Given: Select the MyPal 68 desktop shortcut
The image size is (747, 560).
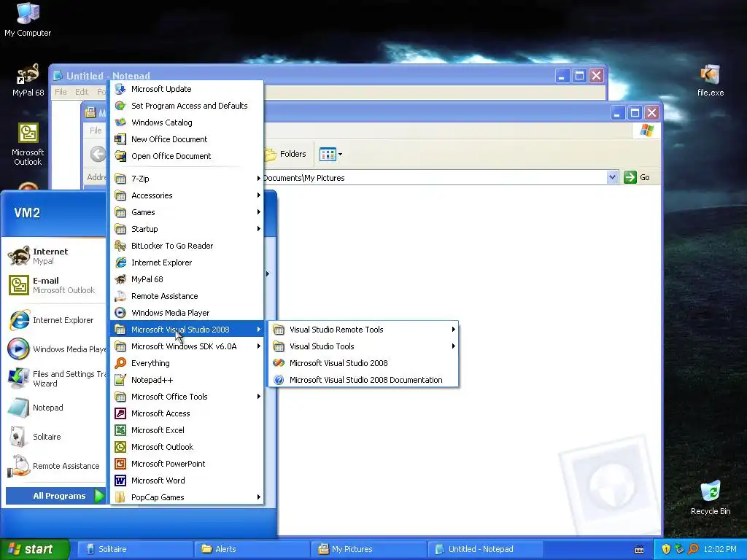Looking at the screenshot, I should (28, 80).
